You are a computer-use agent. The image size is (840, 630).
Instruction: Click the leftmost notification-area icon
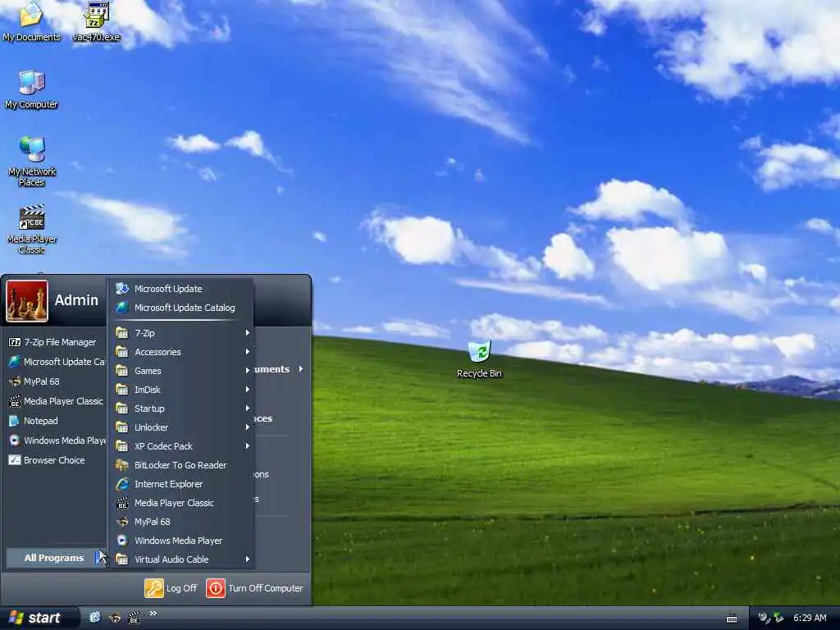click(764, 618)
